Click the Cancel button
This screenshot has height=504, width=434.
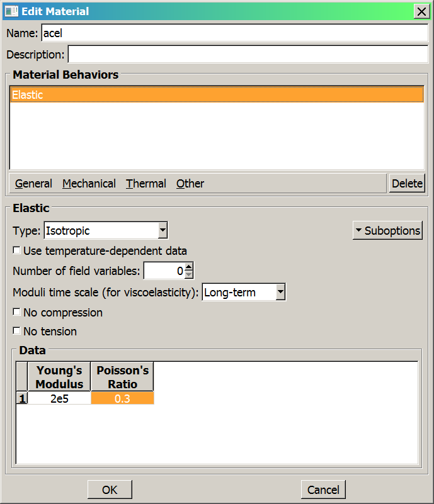323,490
